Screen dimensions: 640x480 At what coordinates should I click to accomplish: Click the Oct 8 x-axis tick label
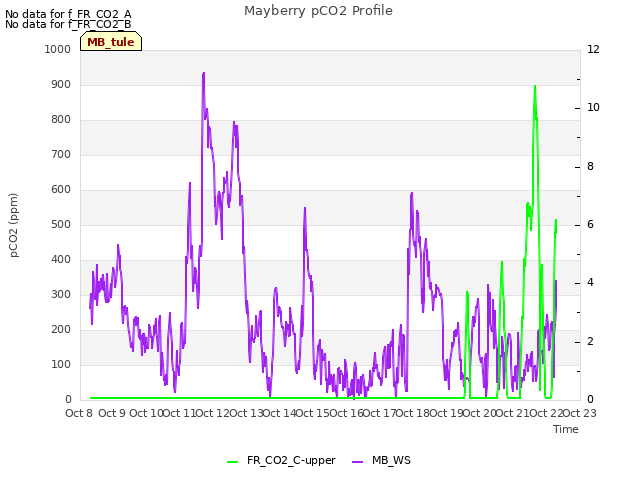[79, 413]
